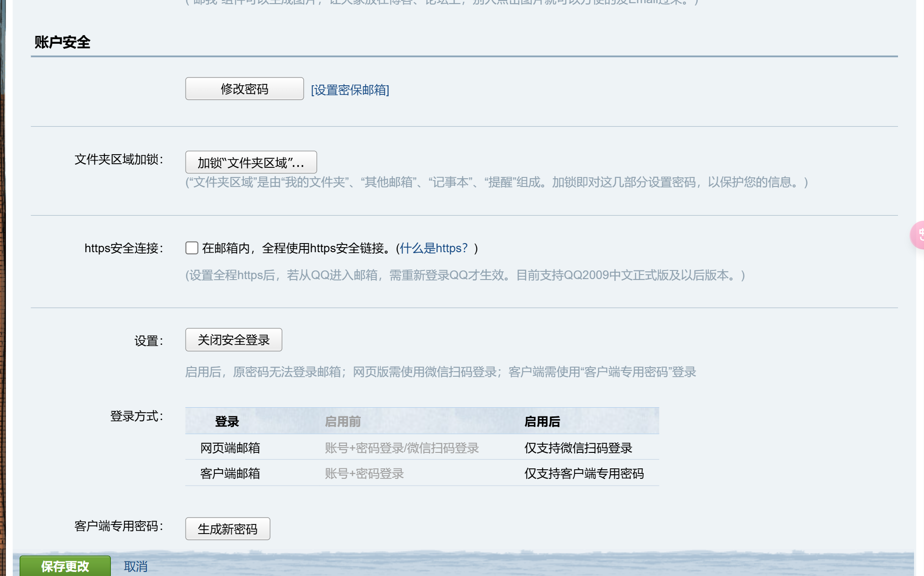Click the 账户安全 section heading
924x576 pixels.
62,42
